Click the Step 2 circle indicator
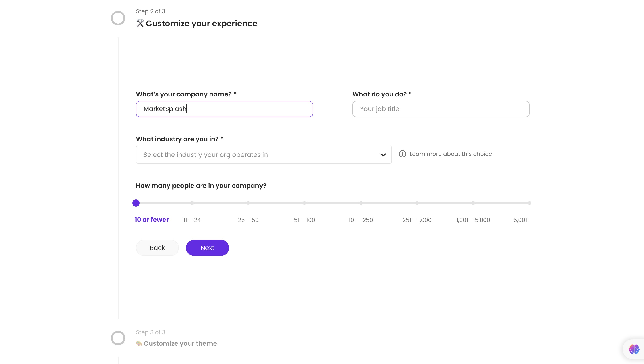 [118, 18]
